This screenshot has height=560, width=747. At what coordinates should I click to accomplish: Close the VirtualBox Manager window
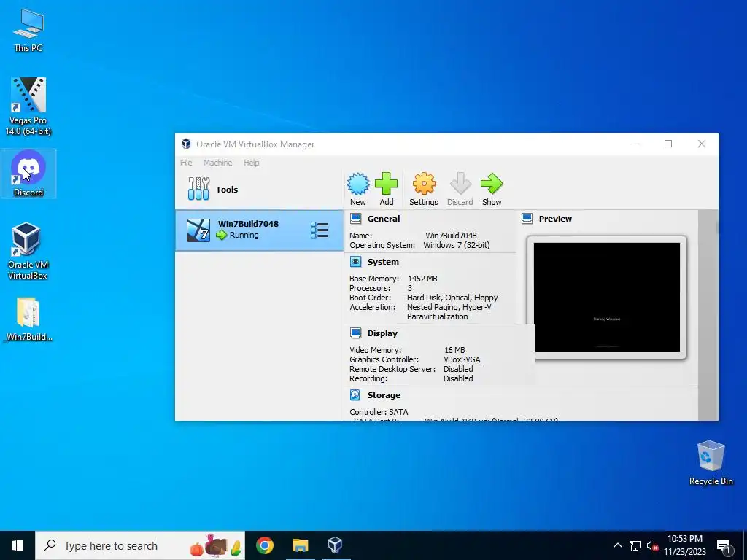701,144
